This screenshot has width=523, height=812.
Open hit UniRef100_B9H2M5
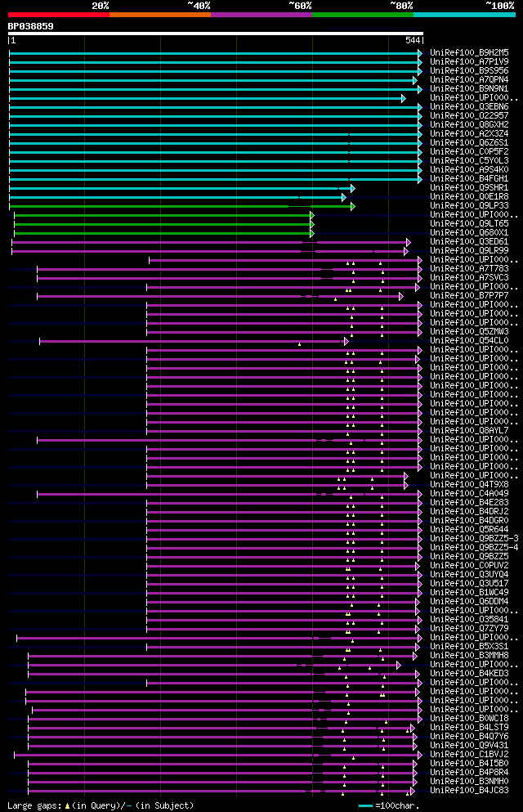[x=469, y=53]
